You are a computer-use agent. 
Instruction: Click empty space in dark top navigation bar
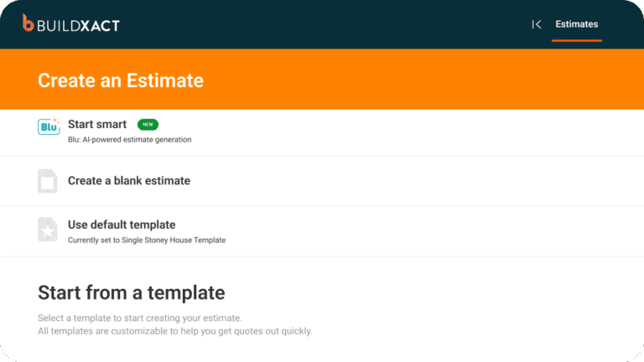point(335,24)
